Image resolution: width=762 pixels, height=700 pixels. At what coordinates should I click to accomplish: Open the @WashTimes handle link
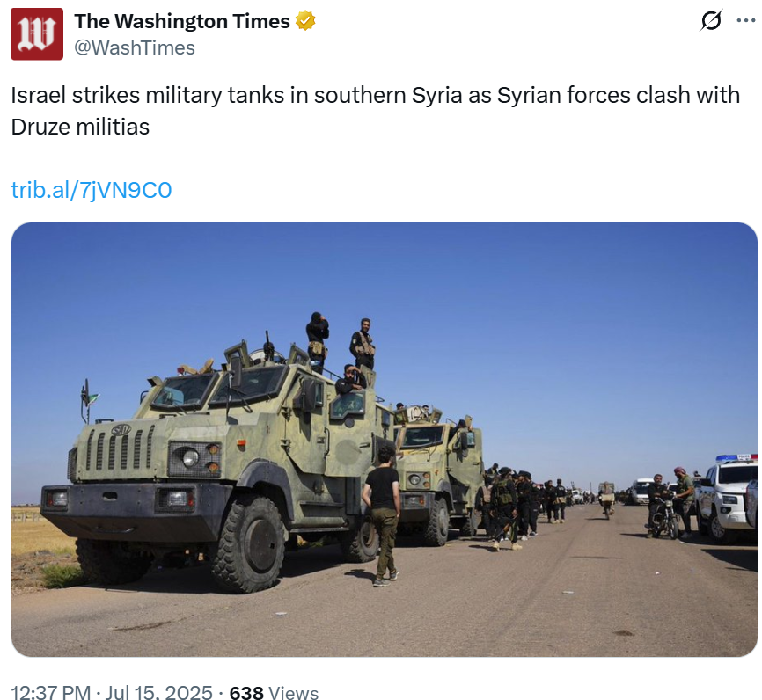click(135, 47)
